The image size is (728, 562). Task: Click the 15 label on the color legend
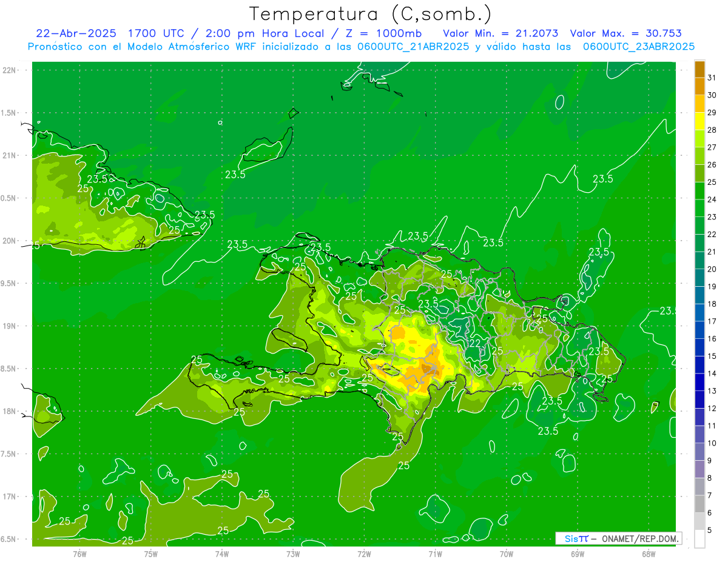tap(712, 356)
